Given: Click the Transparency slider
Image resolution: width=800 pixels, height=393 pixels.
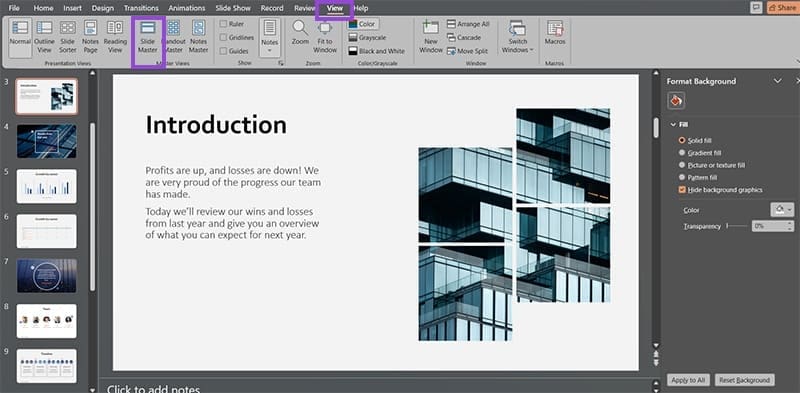Looking at the screenshot, I should click(737, 226).
